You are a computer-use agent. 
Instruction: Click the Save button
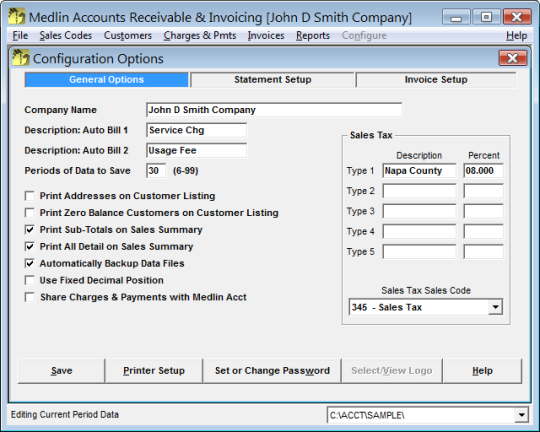[x=61, y=371]
